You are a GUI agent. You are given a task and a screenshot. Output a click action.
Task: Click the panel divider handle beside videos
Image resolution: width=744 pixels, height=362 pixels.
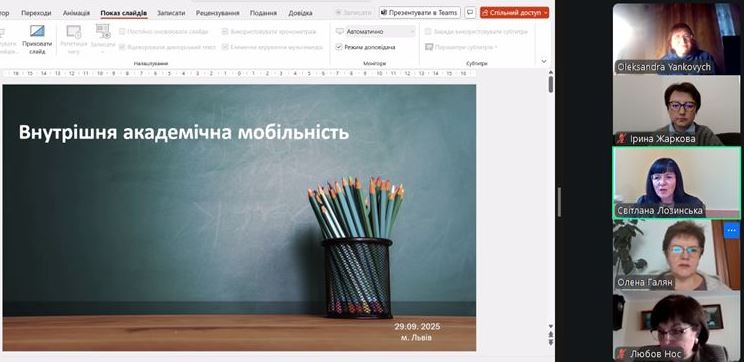559,202
